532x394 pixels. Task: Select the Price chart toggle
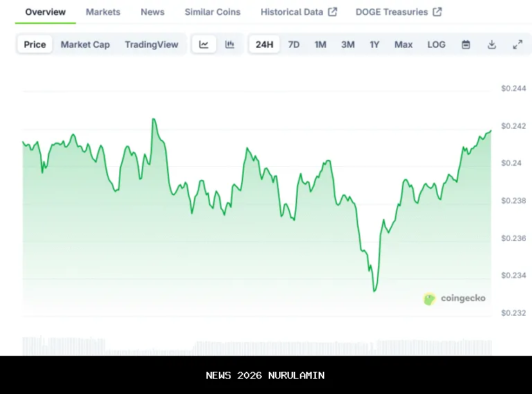tap(35, 44)
